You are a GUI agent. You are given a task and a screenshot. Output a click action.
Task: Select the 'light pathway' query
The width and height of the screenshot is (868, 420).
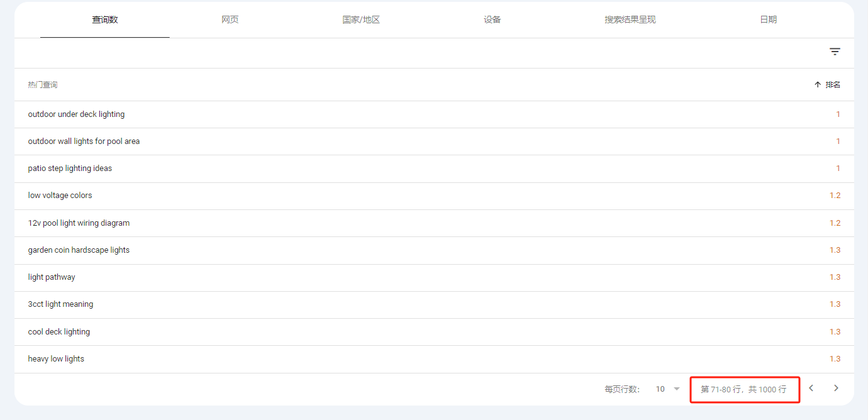[52, 277]
